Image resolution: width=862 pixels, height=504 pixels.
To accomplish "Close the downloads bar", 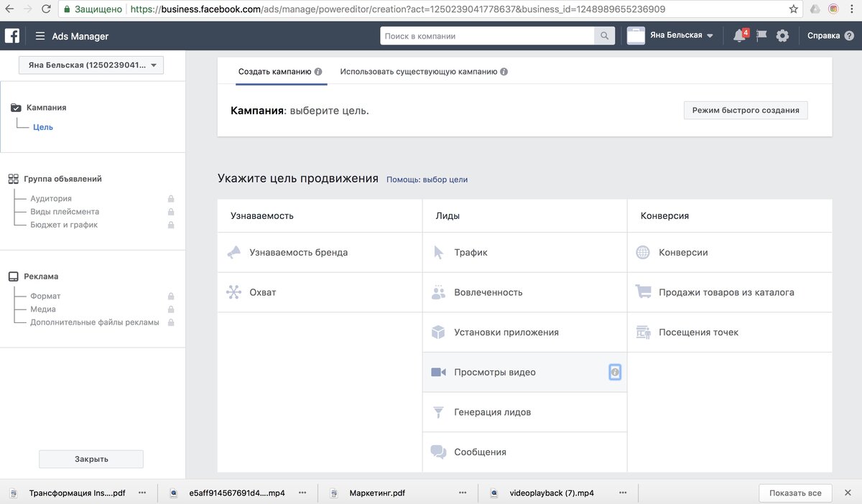I will (848, 493).
